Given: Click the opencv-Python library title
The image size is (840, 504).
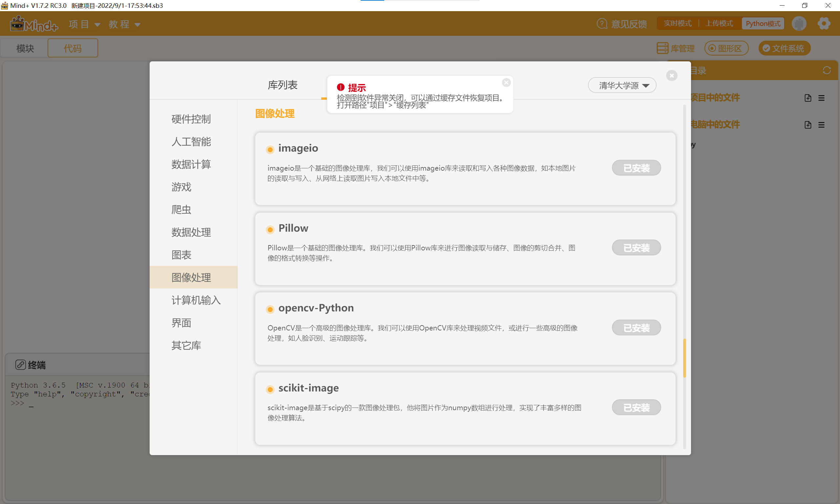Looking at the screenshot, I should pyautogui.click(x=316, y=308).
